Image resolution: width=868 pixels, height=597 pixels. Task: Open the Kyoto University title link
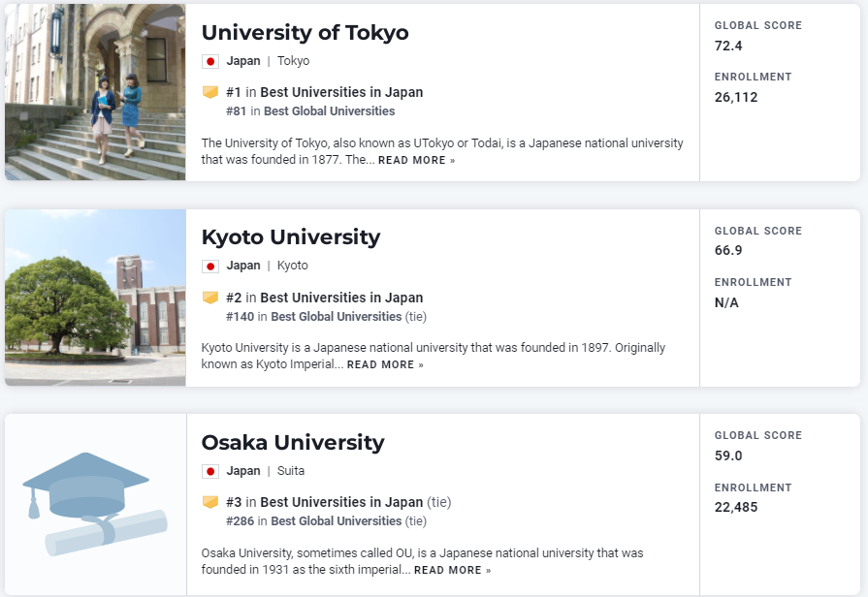click(291, 237)
